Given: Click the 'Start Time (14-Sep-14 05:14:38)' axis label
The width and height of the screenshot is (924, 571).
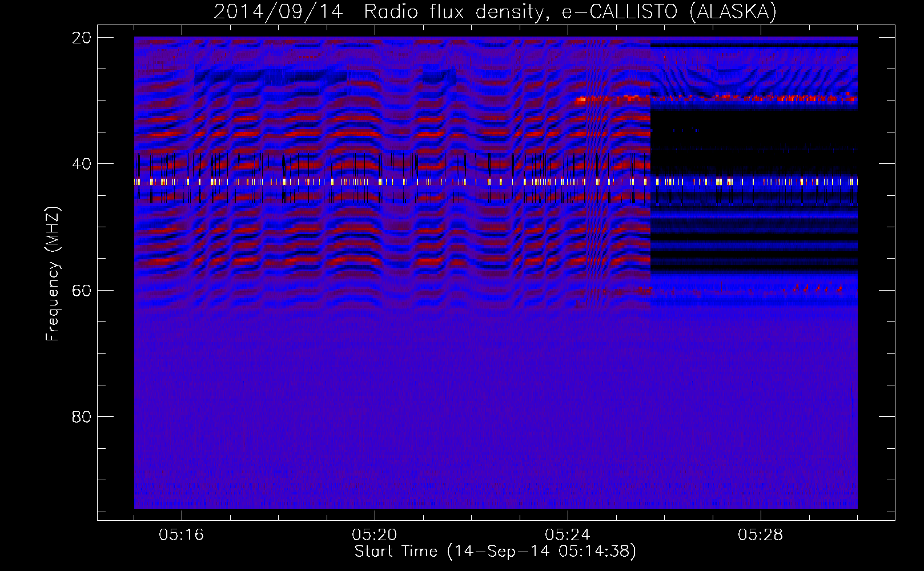Looking at the screenshot, I should click(495, 552).
